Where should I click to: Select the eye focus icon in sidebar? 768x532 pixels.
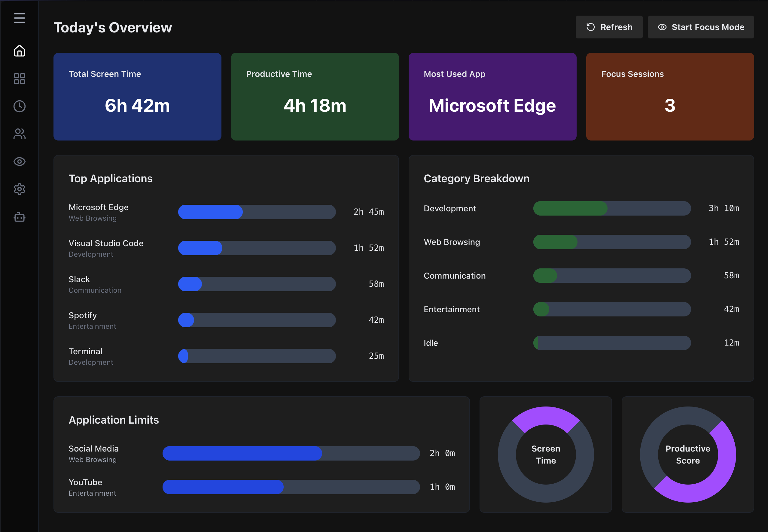[19, 162]
